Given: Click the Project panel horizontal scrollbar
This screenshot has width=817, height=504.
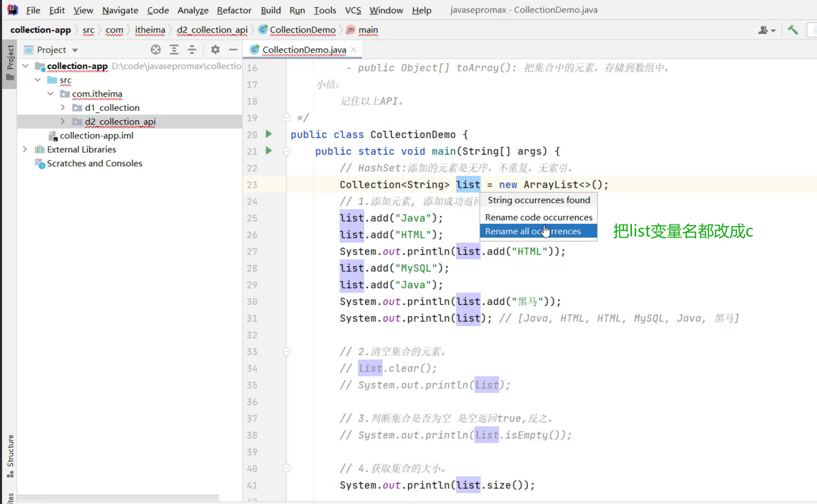Looking at the screenshot, I should point(118,498).
